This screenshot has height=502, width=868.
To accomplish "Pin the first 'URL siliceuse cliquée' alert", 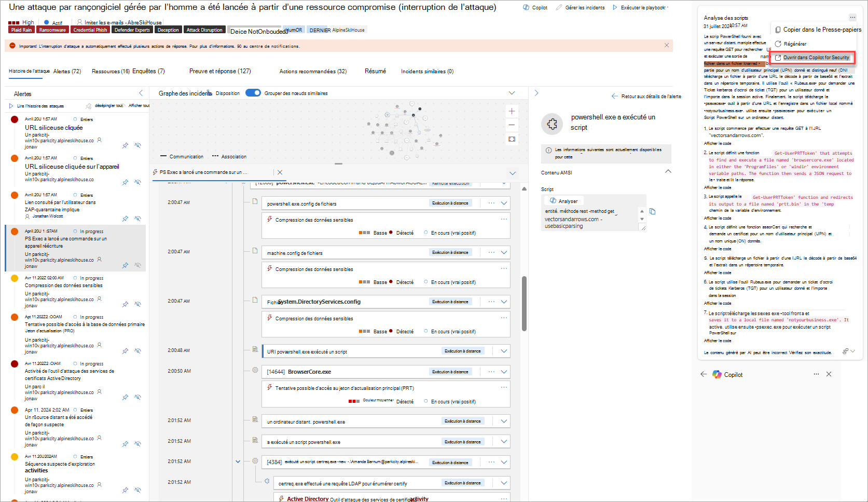I will pyautogui.click(x=125, y=145).
